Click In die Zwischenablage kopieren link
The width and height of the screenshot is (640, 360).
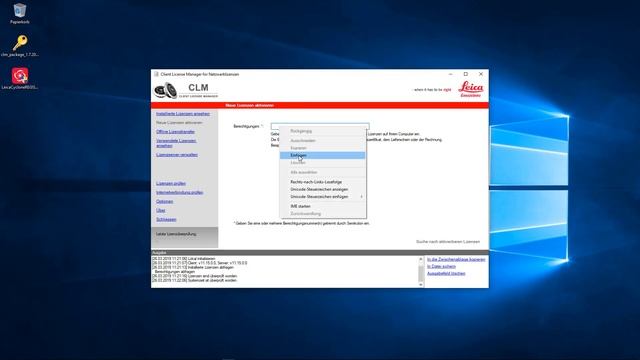click(456, 260)
